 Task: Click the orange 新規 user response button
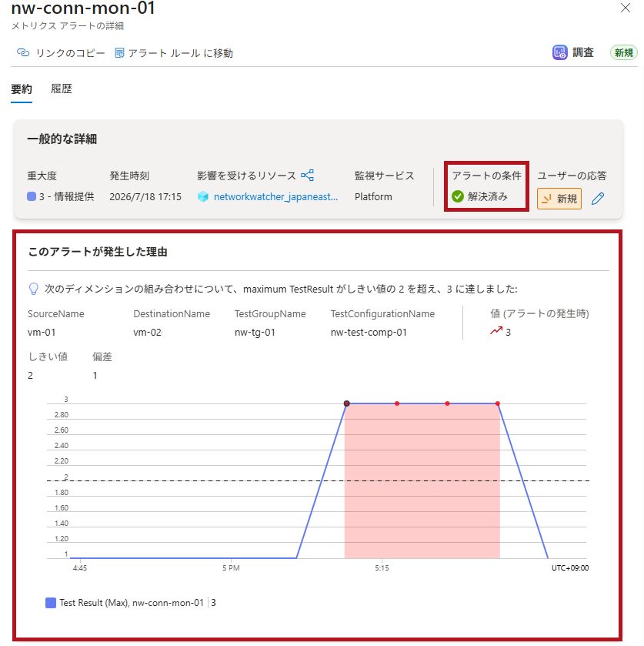click(559, 199)
